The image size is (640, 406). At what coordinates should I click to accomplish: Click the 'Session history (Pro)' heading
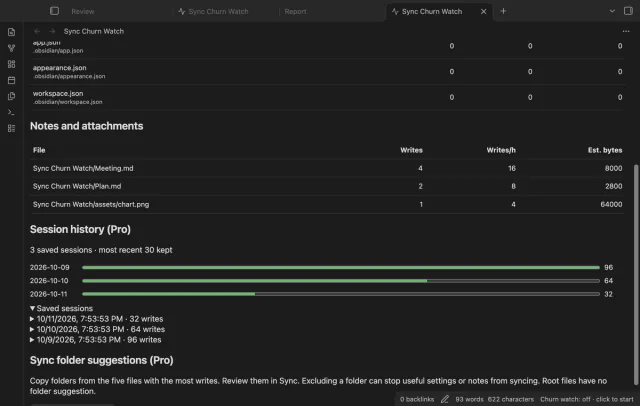click(80, 229)
